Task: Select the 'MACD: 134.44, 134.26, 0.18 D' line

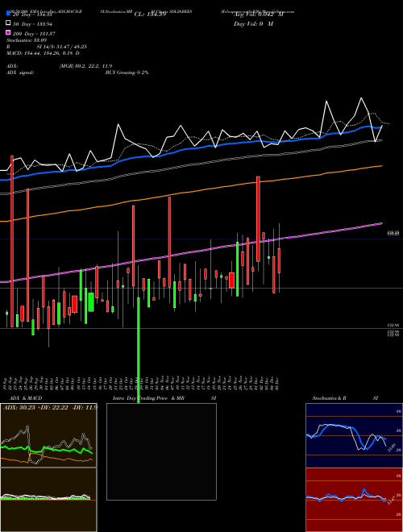Action: (x=43, y=53)
